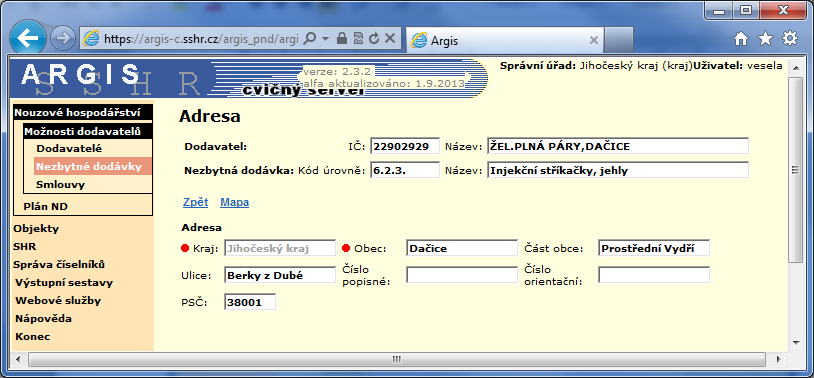Open Plán ND in the sidebar

(46, 207)
